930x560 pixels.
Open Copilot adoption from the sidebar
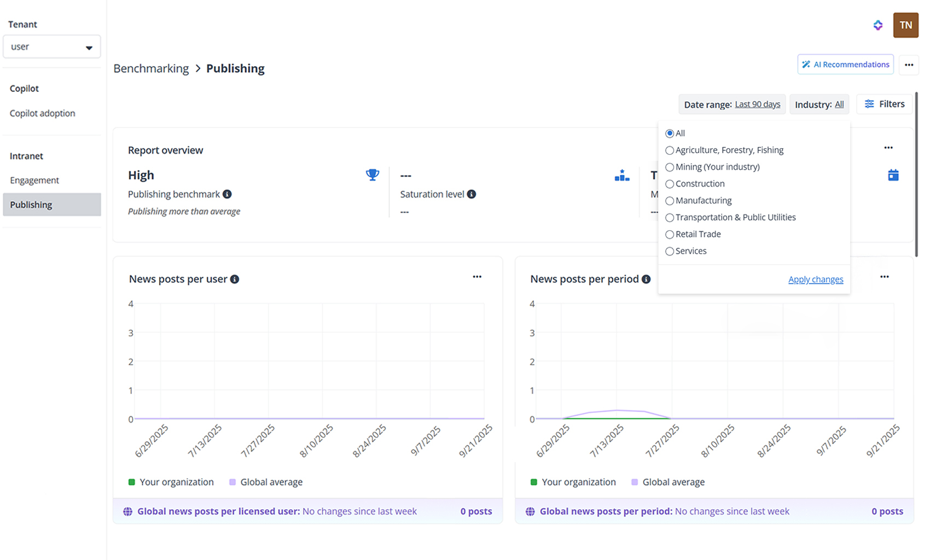pos(42,113)
